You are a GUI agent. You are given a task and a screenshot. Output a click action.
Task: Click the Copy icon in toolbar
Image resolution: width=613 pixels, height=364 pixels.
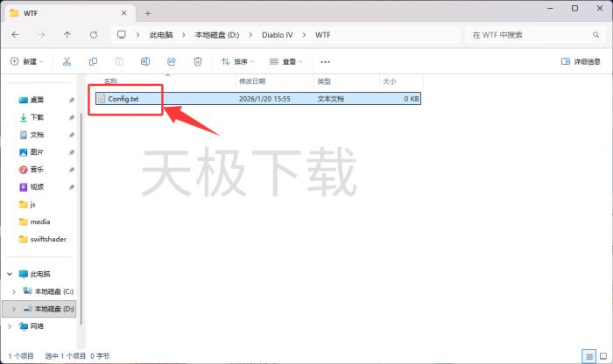[94, 62]
